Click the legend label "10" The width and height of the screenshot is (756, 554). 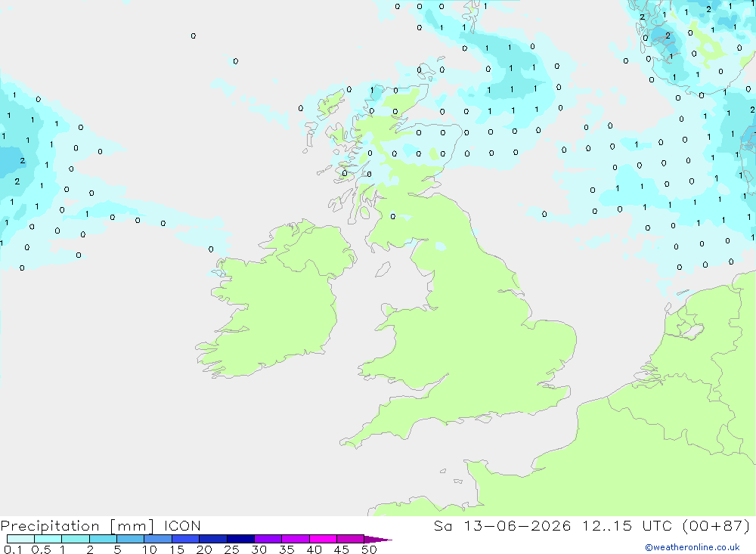(x=149, y=549)
